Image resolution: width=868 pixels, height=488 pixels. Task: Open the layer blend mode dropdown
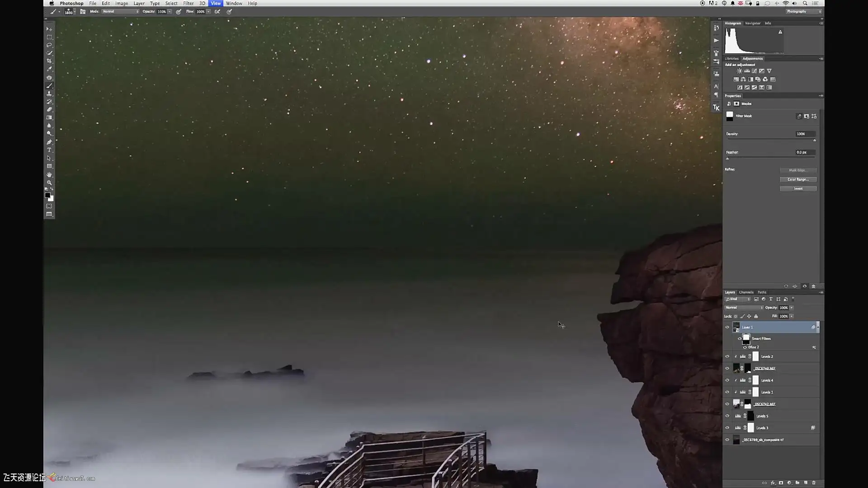point(744,308)
